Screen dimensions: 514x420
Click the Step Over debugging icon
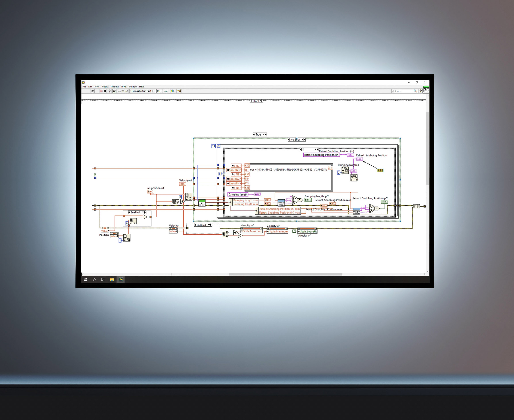click(123, 91)
